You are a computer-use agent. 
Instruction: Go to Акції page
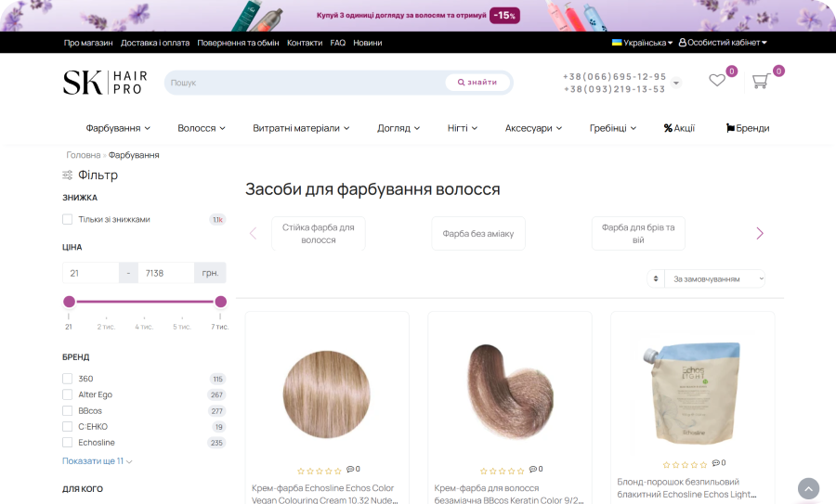pos(679,128)
